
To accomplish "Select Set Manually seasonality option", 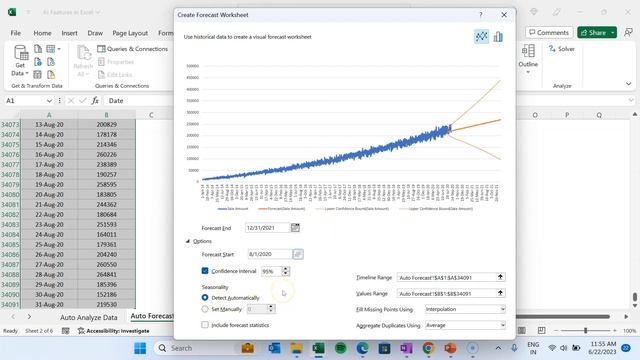I will tap(205, 309).
